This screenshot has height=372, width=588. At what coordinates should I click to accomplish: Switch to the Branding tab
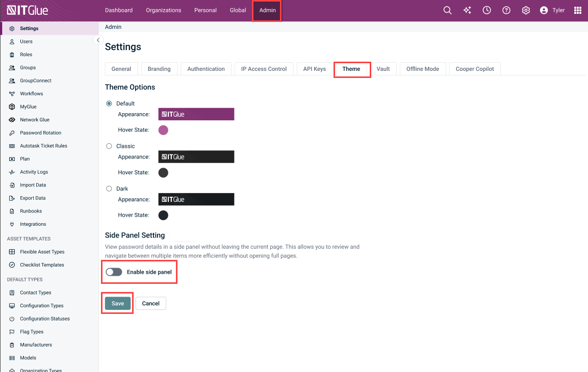(x=159, y=69)
